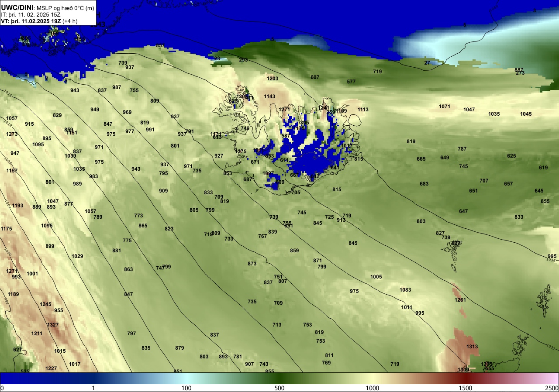Click the 1032 isobar label
This screenshot has width=559, height=392.
click(551, 347)
